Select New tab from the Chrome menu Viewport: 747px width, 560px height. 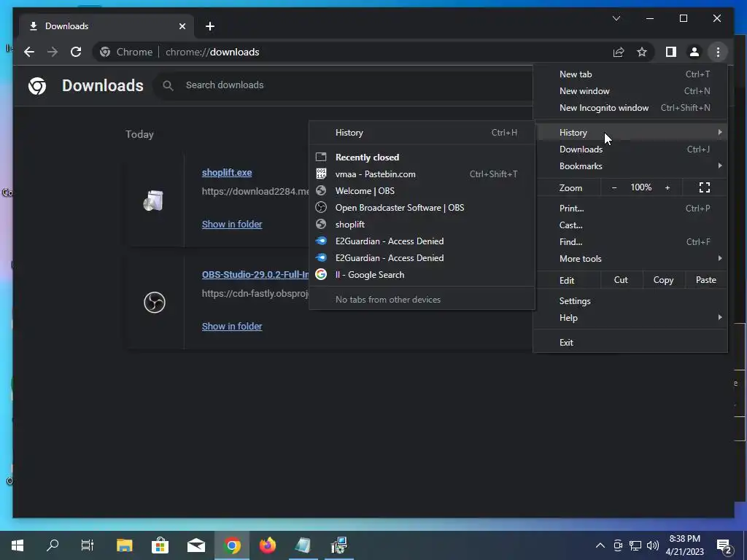coord(630,74)
